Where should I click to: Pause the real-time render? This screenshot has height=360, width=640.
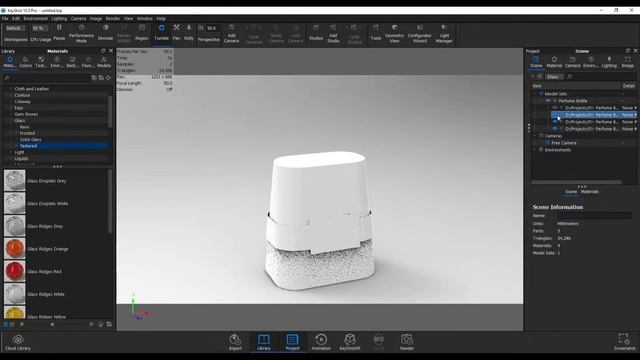59,32
